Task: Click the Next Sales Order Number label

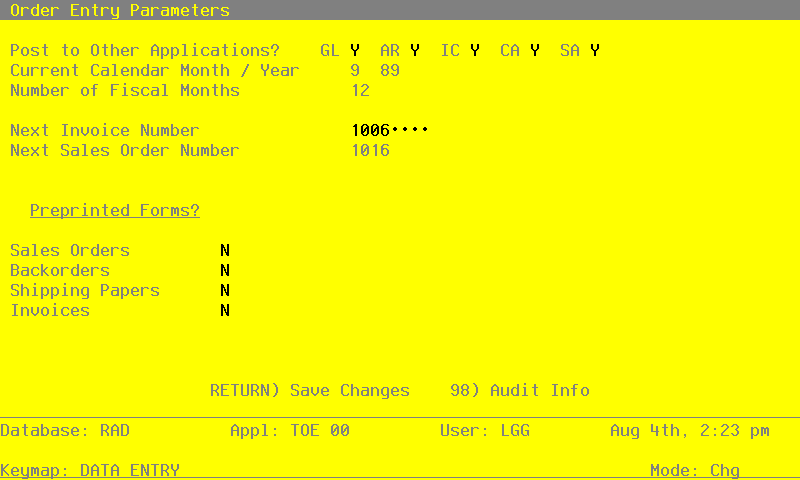Action: (x=124, y=150)
